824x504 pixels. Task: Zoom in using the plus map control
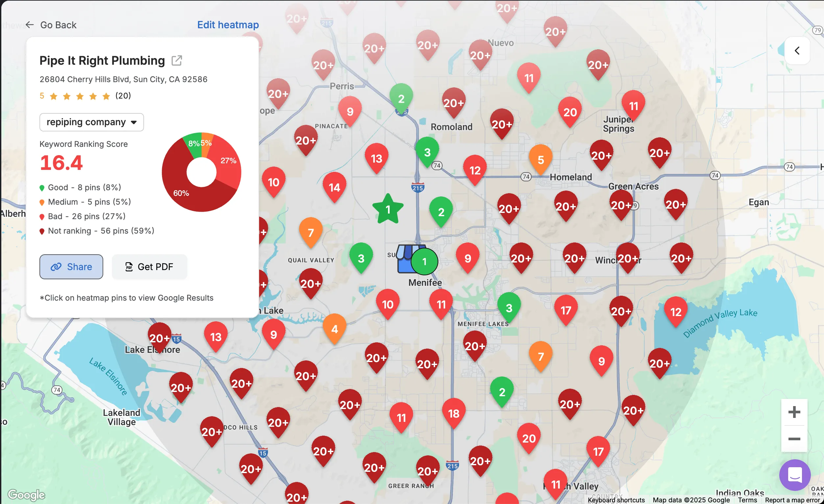(x=794, y=412)
